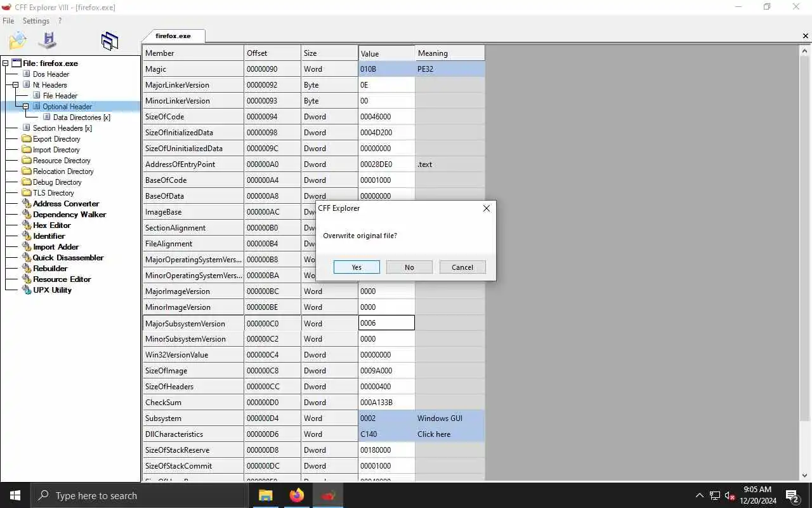Click the Open file toolbar icon
This screenshot has height=508, width=812.
pyautogui.click(x=18, y=41)
